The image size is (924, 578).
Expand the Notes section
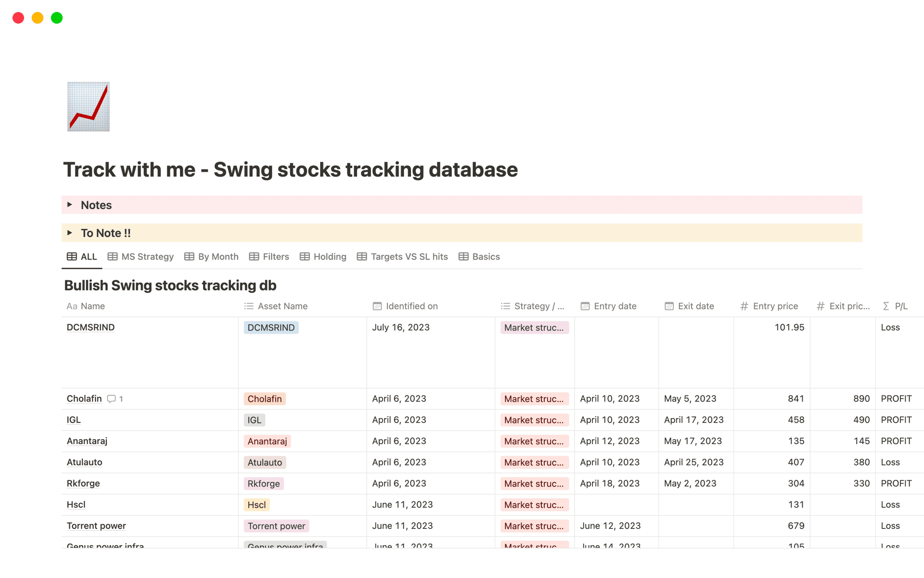70,205
